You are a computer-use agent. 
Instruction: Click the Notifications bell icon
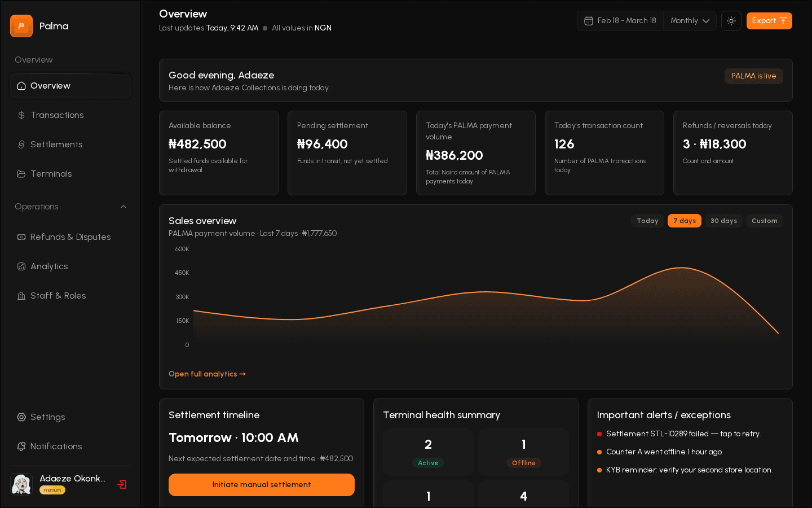click(21, 446)
